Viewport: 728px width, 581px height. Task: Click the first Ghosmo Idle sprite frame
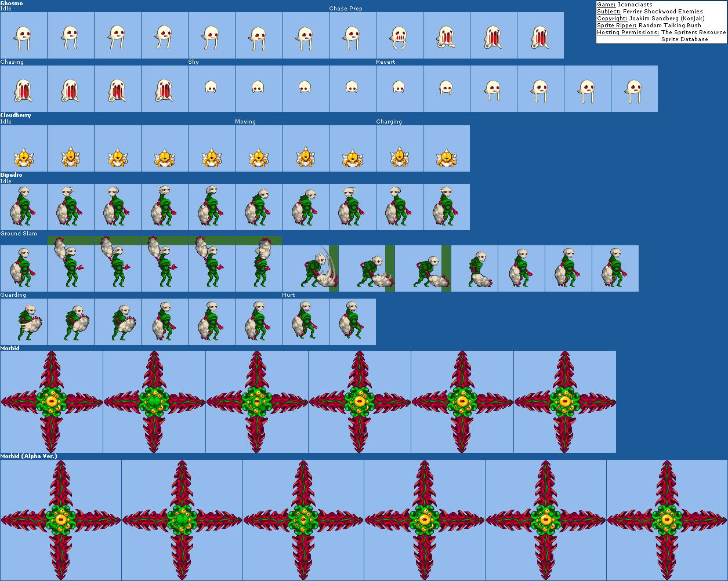point(23,35)
